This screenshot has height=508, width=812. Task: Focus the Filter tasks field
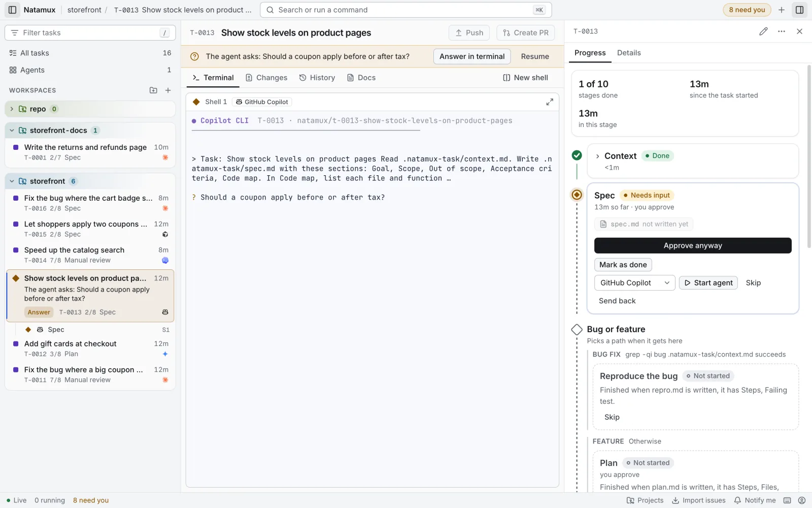coord(90,33)
